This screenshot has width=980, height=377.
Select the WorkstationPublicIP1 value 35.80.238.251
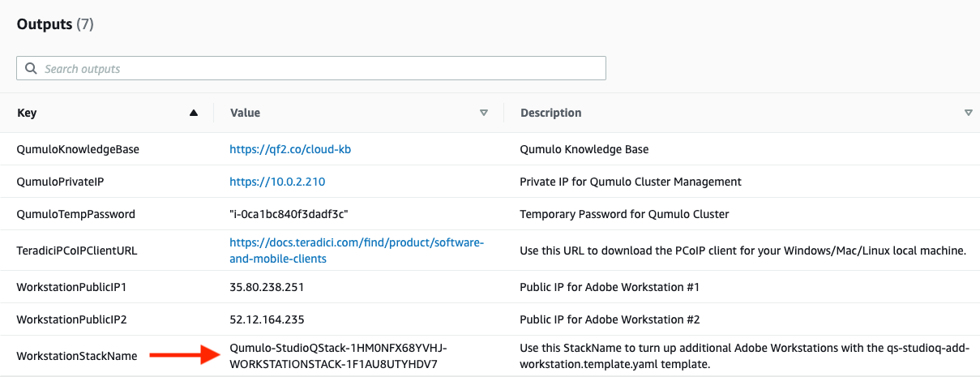tap(267, 287)
